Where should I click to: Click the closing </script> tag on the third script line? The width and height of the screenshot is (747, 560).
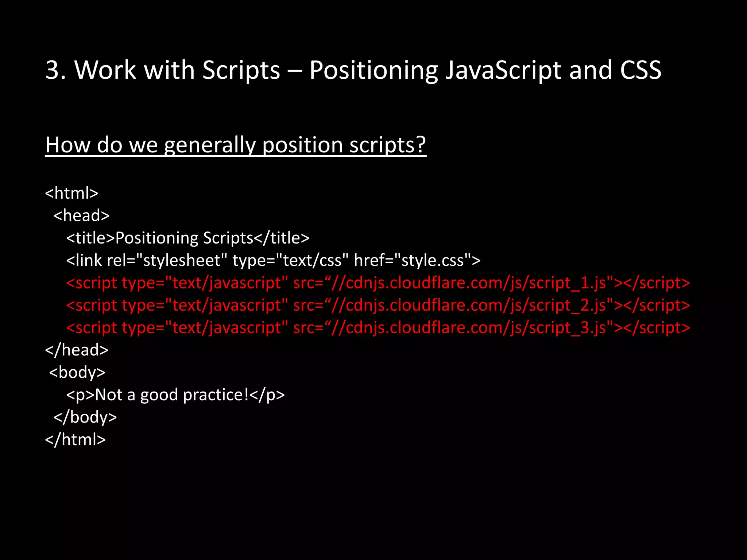(657, 328)
